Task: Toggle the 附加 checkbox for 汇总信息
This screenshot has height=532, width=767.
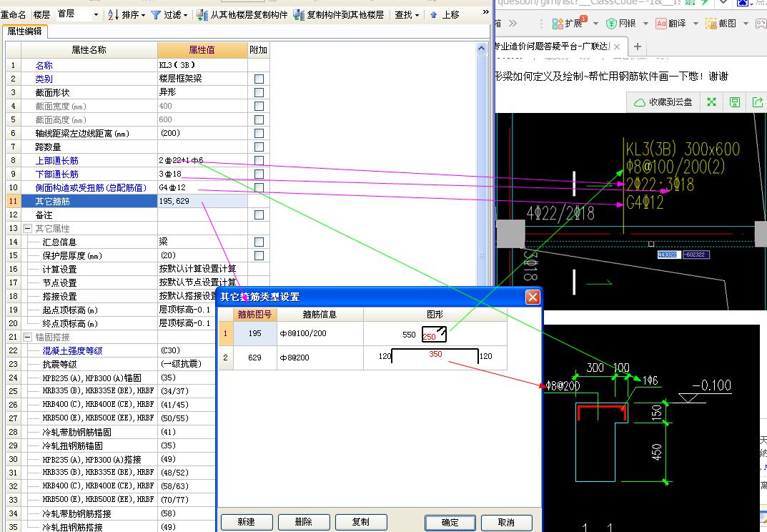Action: 259,242
